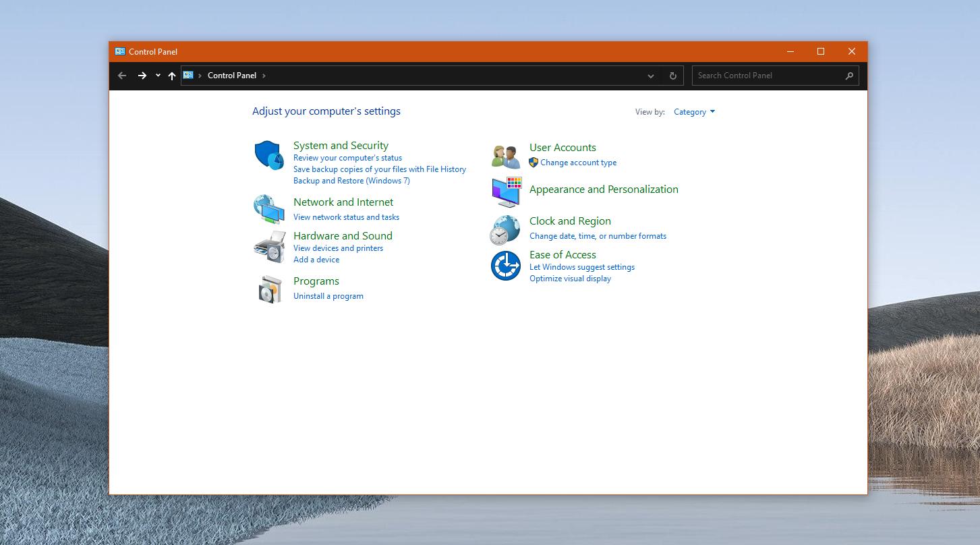Open Clock and Region heading link
Screen dimensions: 980x545
point(570,221)
